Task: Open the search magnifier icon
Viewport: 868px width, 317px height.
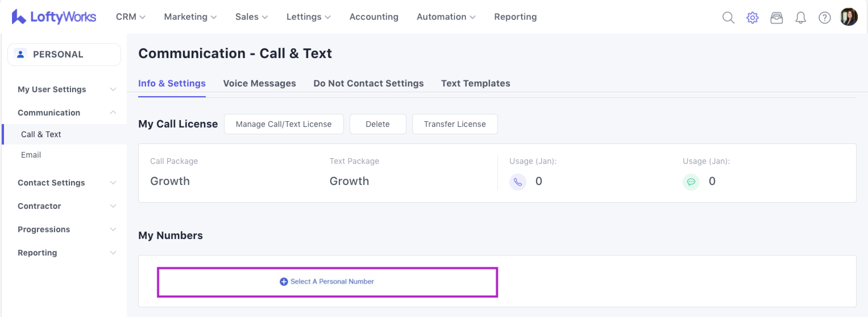Action: (728, 18)
